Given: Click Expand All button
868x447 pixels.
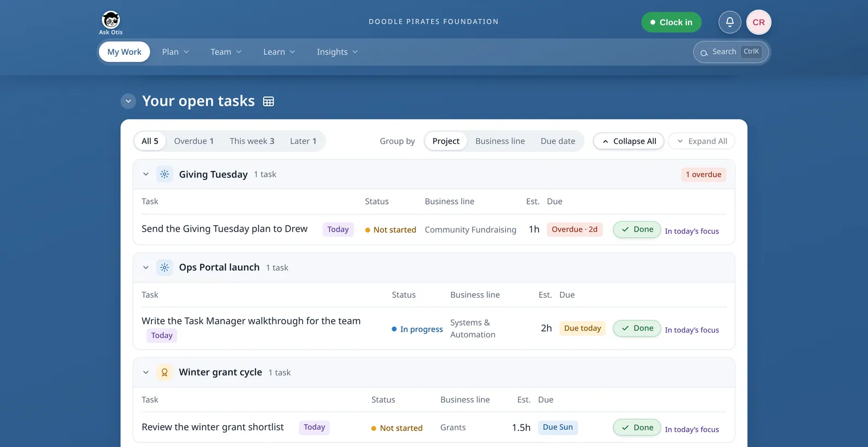Looking at the screenshot, I should (x=701, y=141).
